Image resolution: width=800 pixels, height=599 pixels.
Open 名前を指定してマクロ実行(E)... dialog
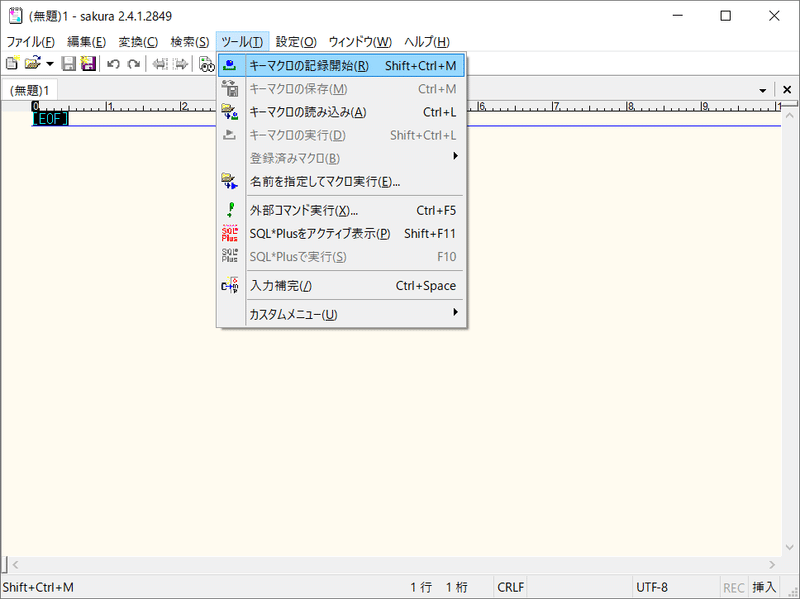(341, 181)
